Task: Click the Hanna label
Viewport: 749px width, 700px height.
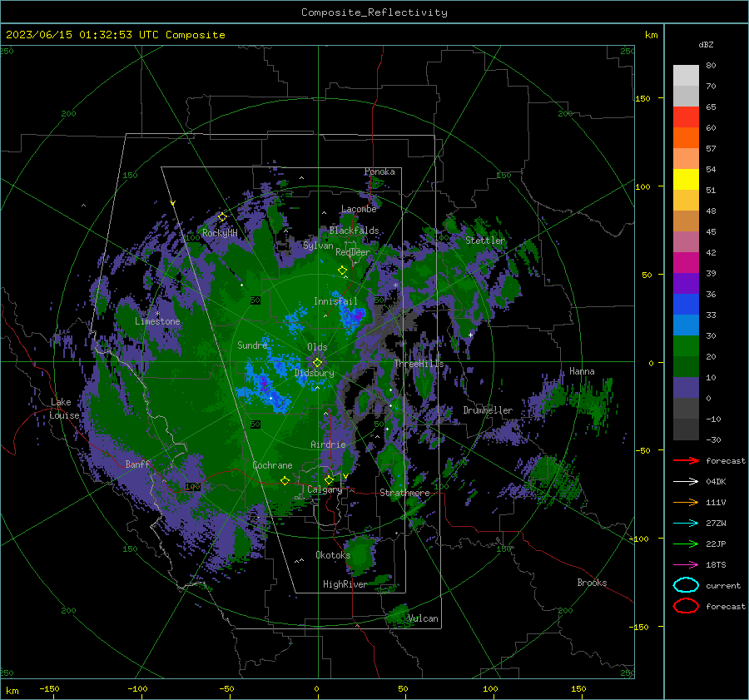Action: (582, 371)
